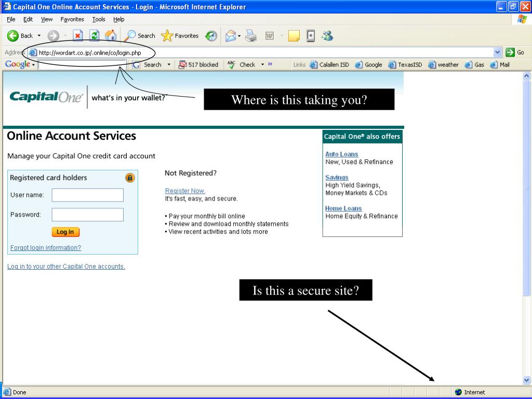Open the Edit menu

[x=28, y=19]
